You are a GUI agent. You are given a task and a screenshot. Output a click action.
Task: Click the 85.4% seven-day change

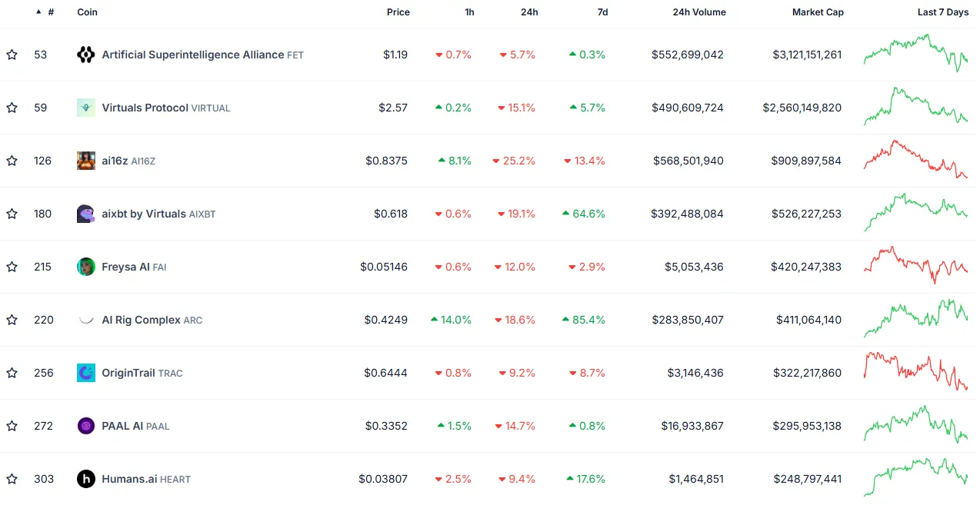click(584, 320)
